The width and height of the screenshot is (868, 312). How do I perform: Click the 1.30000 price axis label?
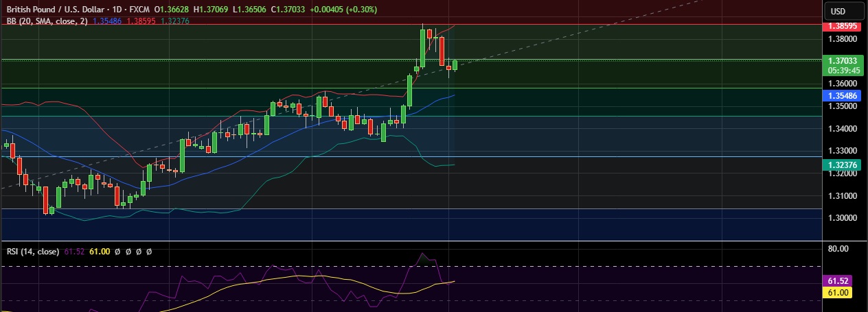(842, 218)
